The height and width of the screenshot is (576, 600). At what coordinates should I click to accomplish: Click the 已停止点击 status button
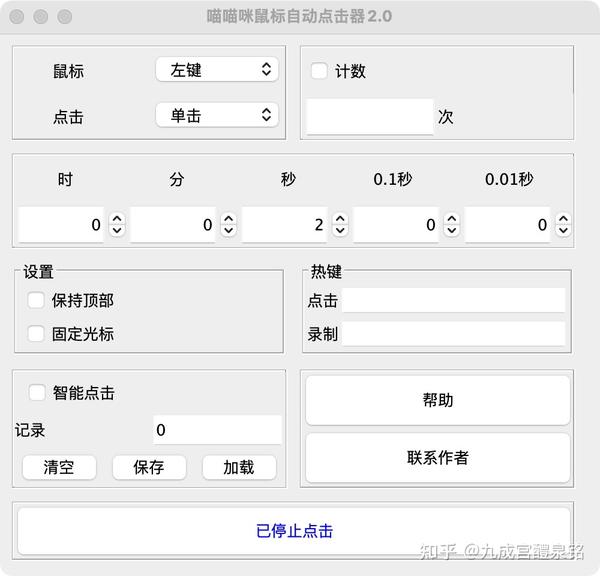click(294, 531)
